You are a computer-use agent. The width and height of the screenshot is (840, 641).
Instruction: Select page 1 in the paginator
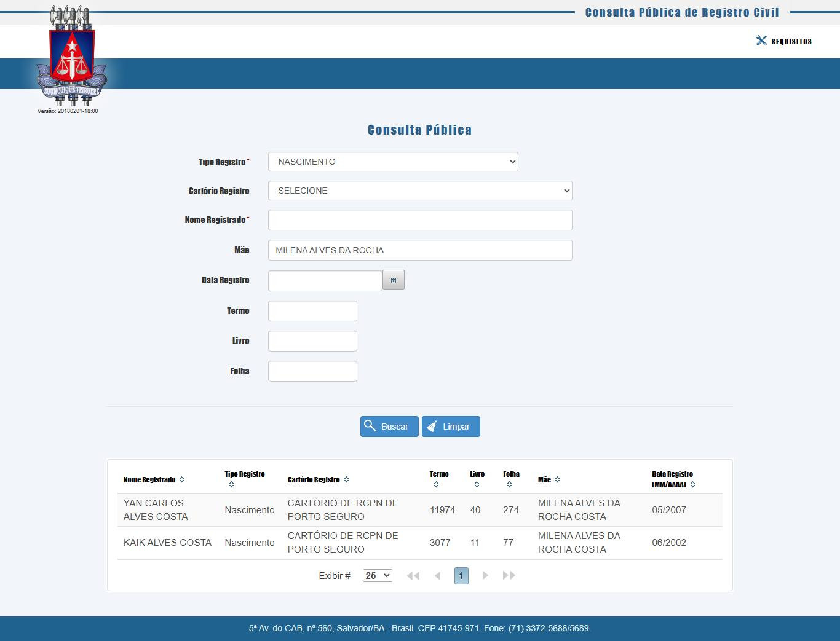461,575
